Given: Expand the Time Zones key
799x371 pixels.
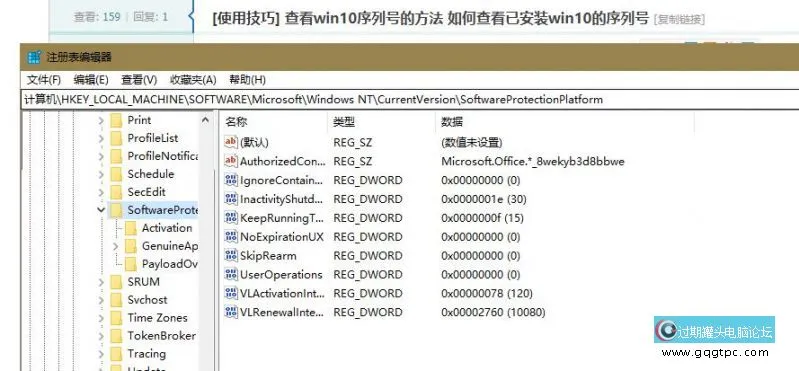Looking at the screenshot, I should [x=101, y=318].
